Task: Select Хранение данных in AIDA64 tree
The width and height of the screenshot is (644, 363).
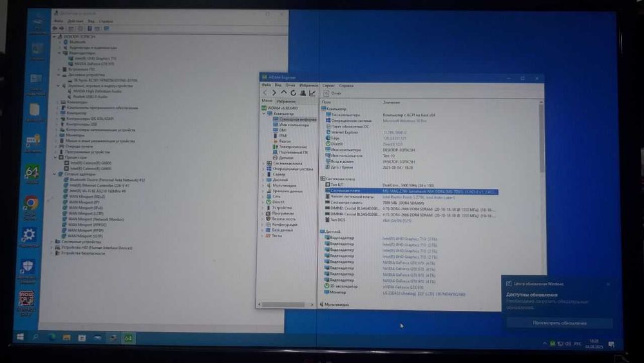Action: [284, 191]
